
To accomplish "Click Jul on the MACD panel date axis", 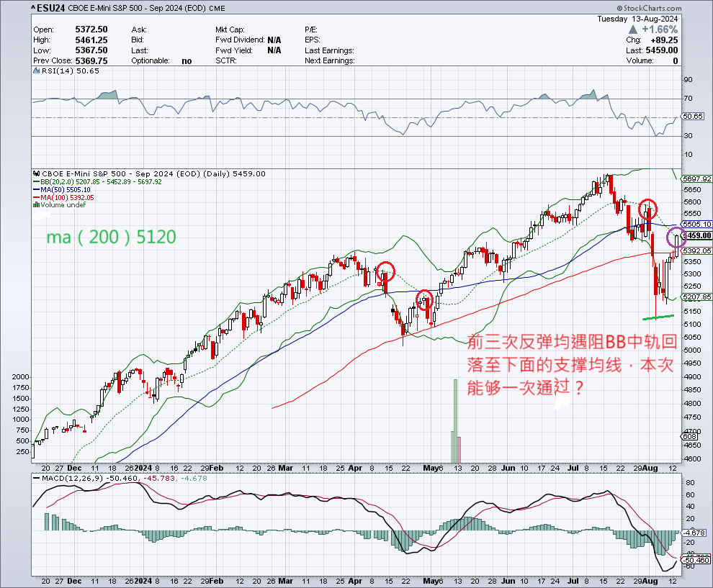I will (x=573, y=582).
